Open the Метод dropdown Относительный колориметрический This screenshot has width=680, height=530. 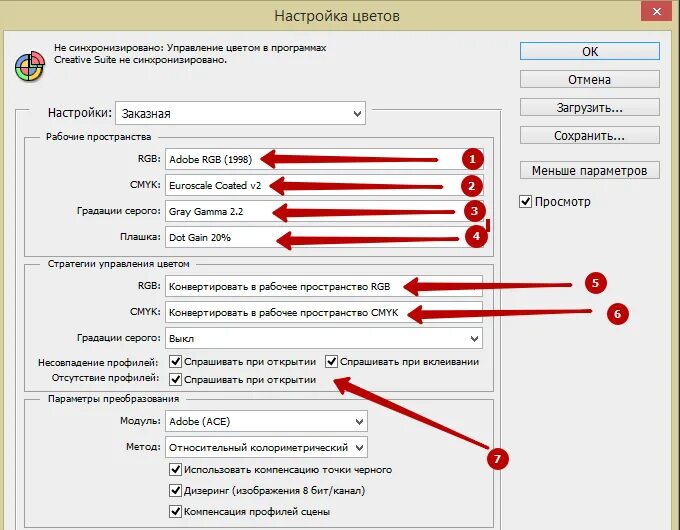266,447
